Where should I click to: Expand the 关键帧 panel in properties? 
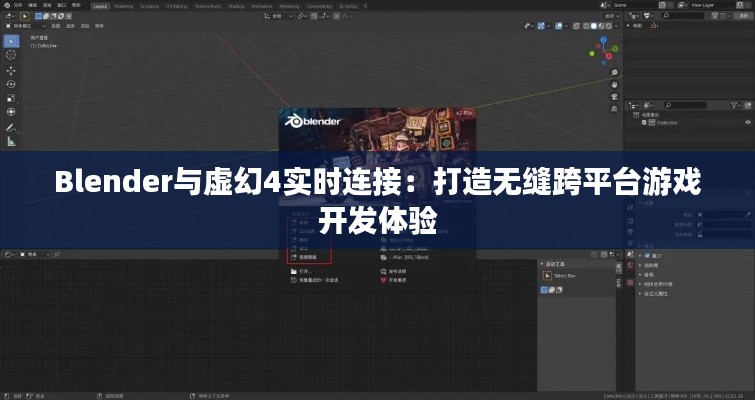click(x=648, y=265)
